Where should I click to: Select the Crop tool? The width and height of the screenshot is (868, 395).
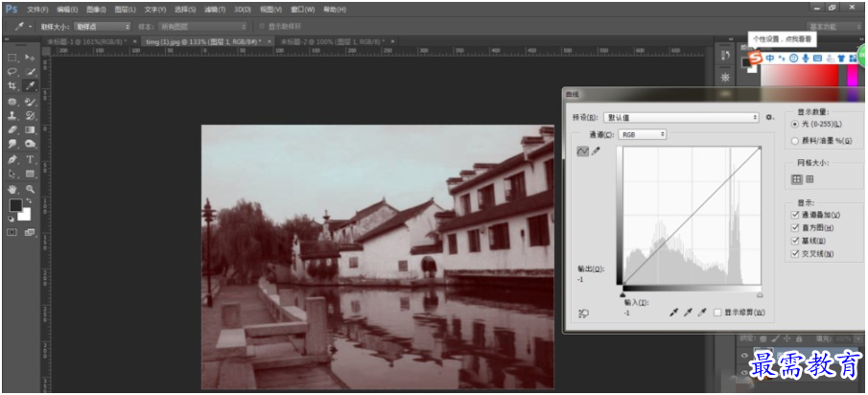(x=12, y=86)
